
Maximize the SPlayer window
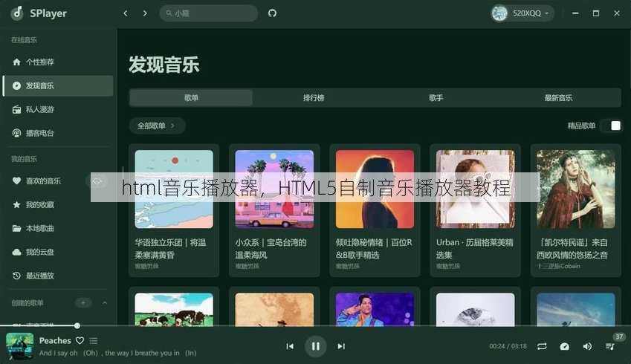click(x=596, y=13)
